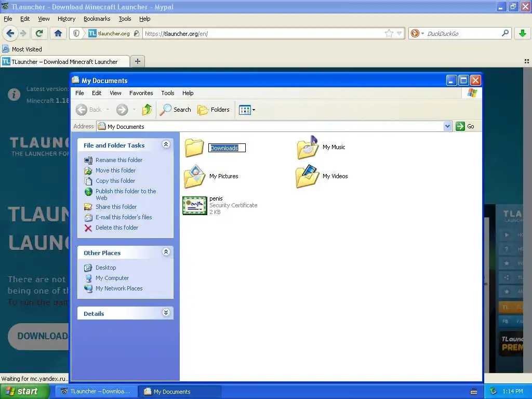532x399 pixels.
Task: Bookmark page with the star icon
Action: point(389,33)
